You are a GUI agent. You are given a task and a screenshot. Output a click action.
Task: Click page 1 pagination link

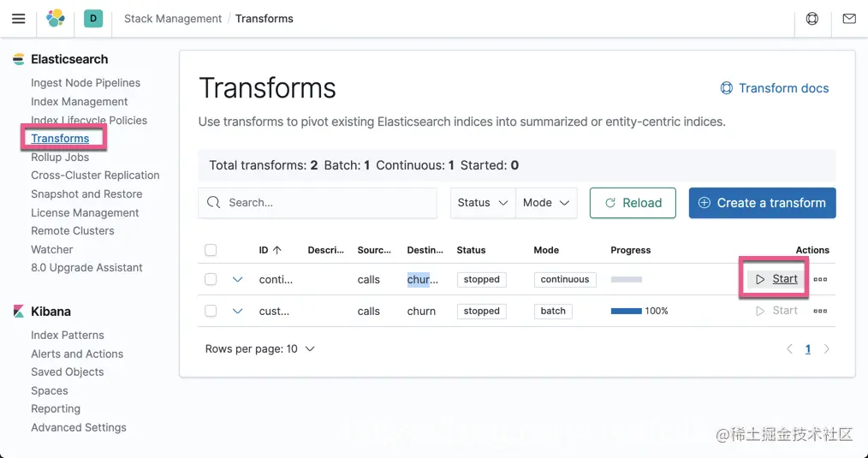pos(808,349)
